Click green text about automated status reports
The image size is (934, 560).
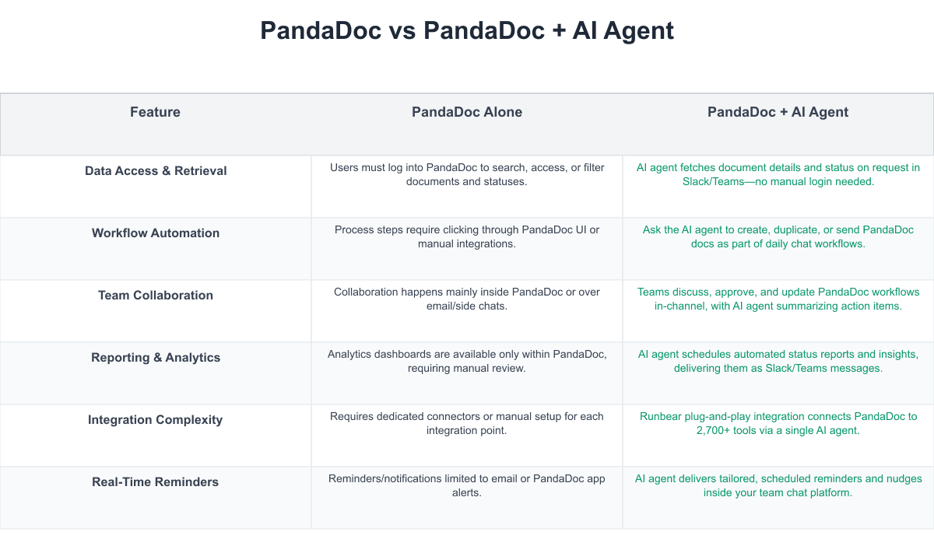click(778, 361)
